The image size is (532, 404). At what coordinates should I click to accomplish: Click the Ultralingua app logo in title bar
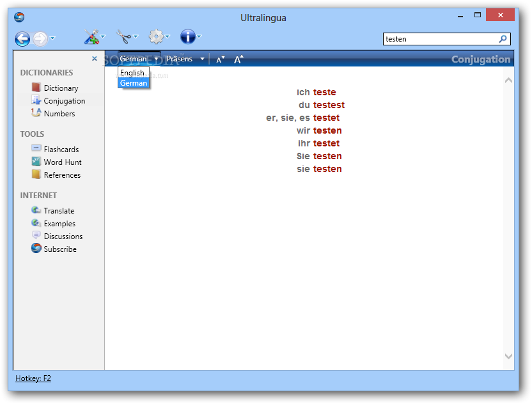19,17
